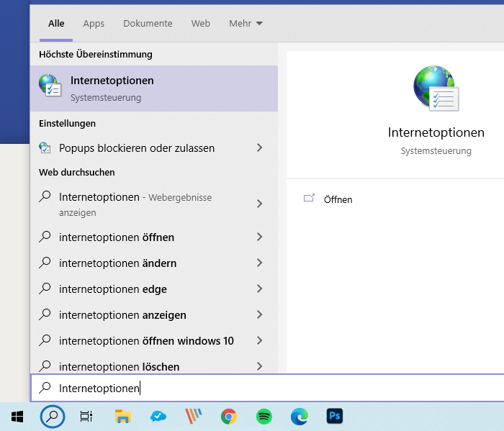Click the magnifier icon inside the search box

(x=45, y=388)
